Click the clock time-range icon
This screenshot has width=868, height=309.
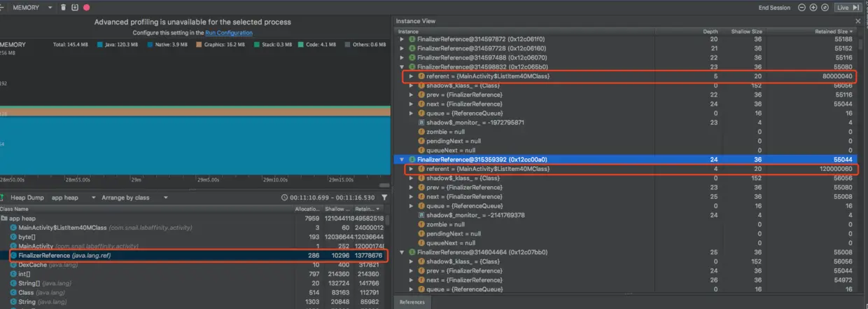pyautogui.click(x=284, y=198)
